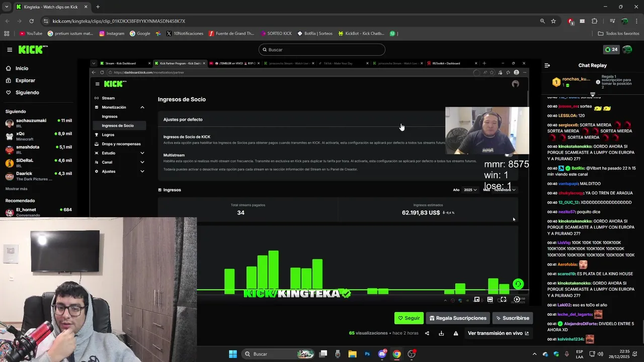This screenshot has height=362, width=644.
Task: Click the Suscribirse button
Action: coord(513,318)
